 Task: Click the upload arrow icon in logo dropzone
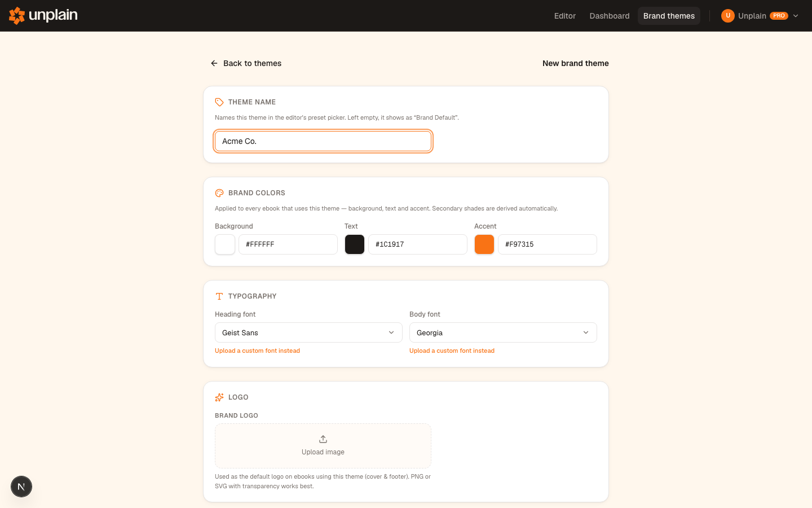[x=323, y=439]
